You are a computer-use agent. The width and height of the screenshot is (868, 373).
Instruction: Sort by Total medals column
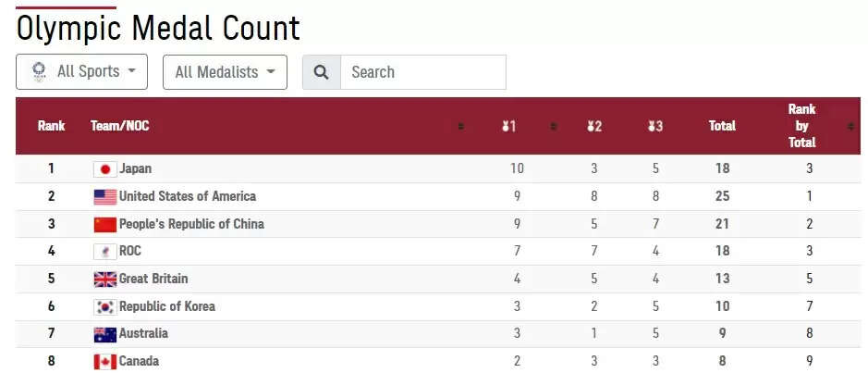click(722, 126)
